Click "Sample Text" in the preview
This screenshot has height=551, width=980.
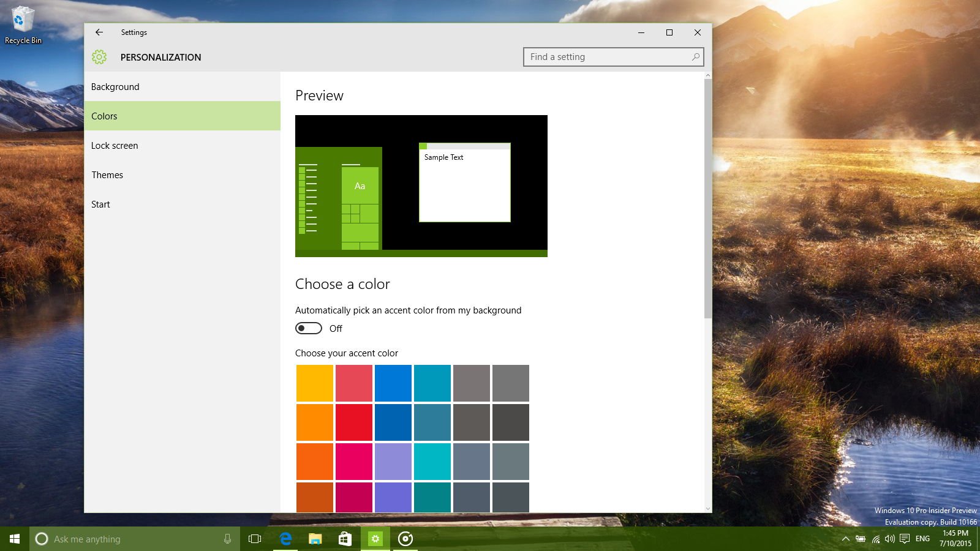pos(444,157)
